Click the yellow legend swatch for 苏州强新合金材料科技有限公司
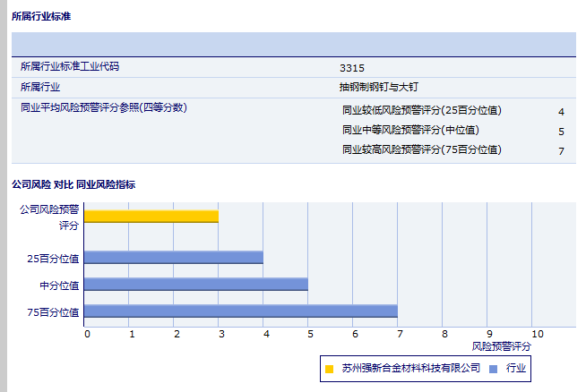The width and height of the screenshot is (586, 392). (x=330, y=369)
